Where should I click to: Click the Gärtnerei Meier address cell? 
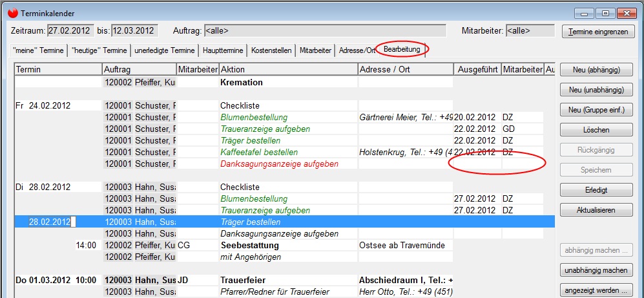click(x=406, y=117)
